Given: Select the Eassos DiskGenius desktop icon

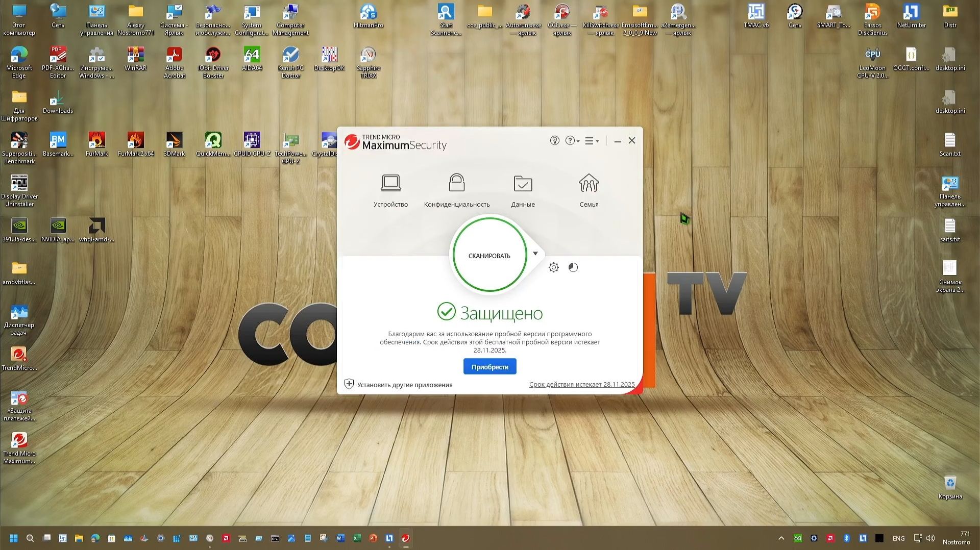Looking at the screenshot, I should [x=872, y=20].
